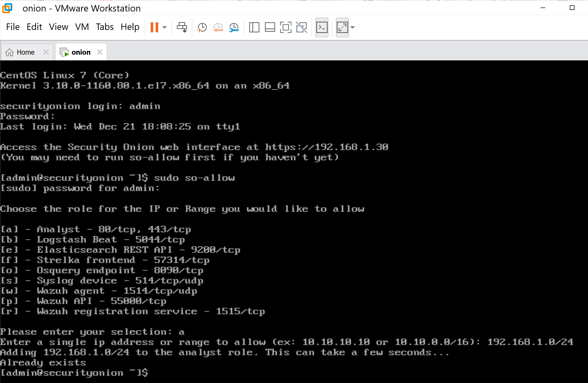Click the https://192.168.1.30 web interface address
The image size is (588, 383).
(x=327, y=147)
